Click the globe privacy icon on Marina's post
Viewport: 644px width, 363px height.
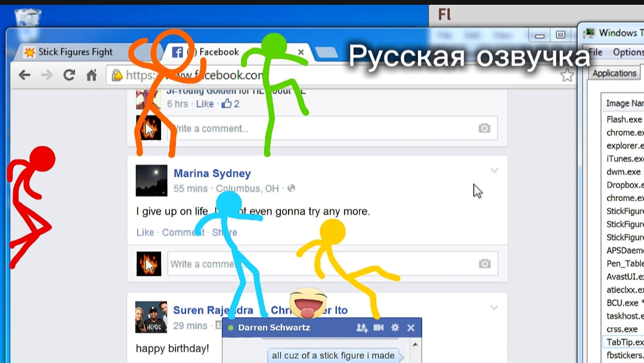point(291,188)
